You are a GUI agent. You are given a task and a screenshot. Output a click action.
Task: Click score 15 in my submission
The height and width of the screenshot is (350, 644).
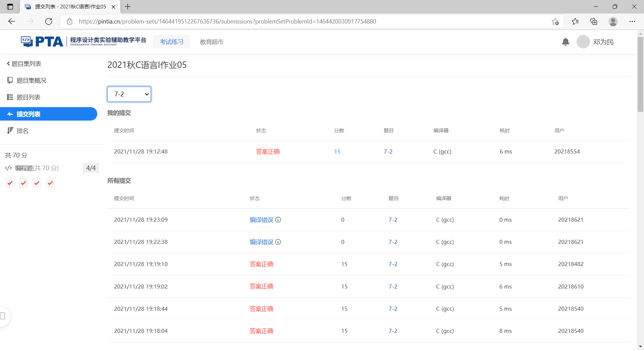click(337, 151)
